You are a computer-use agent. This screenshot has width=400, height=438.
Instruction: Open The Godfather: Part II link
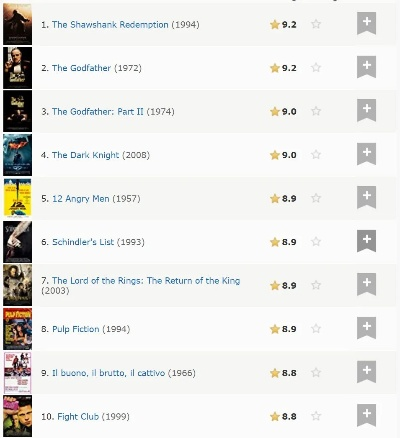97,112
